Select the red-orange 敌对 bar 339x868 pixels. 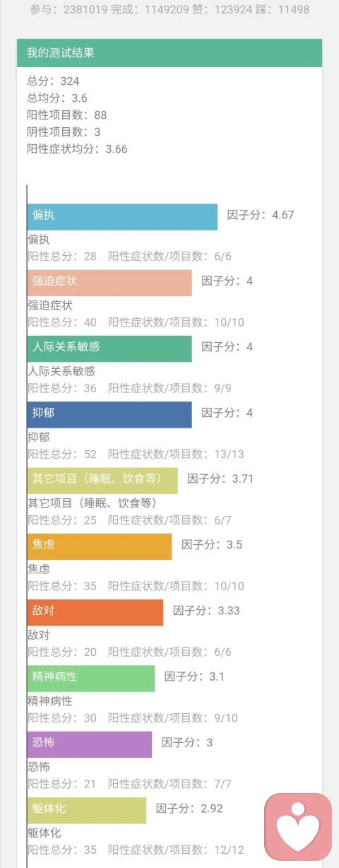click(x=95, y=613)
